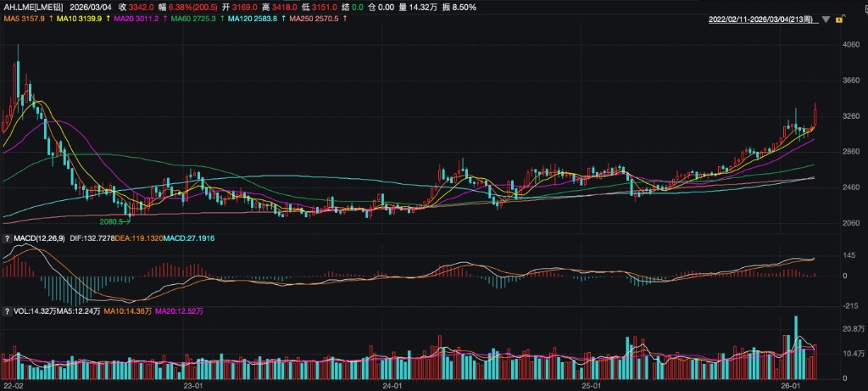Viewport: 868px width, 391px height.
Task: Click the VOL MA10 orange value label
Action: click(x=128, y=311)
